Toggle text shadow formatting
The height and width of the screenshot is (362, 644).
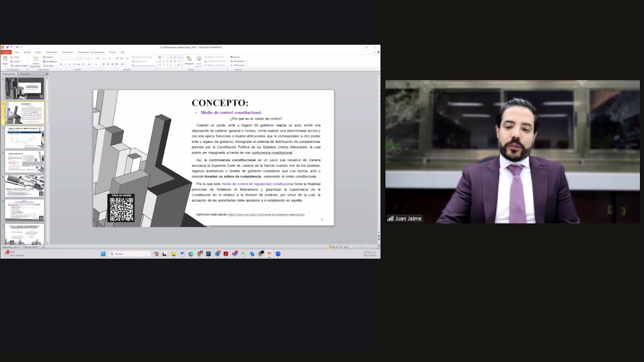(74, 64)
